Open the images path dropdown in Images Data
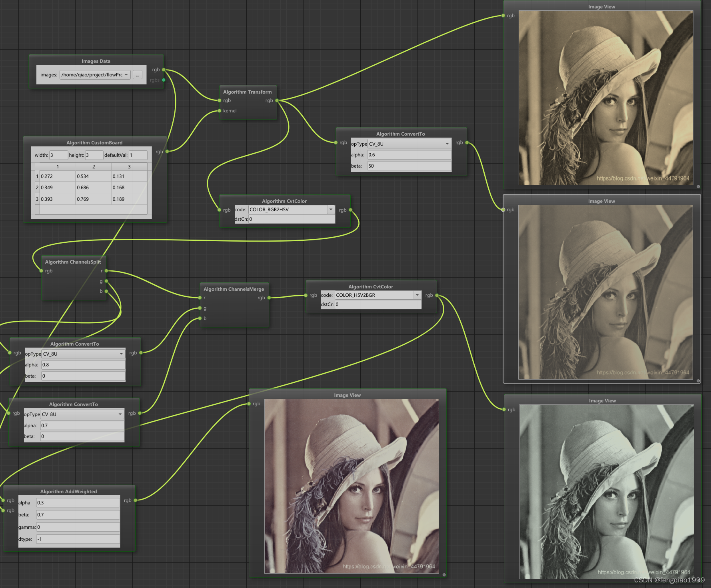Screen dimensions: 711x588 [x=95, y=75]
